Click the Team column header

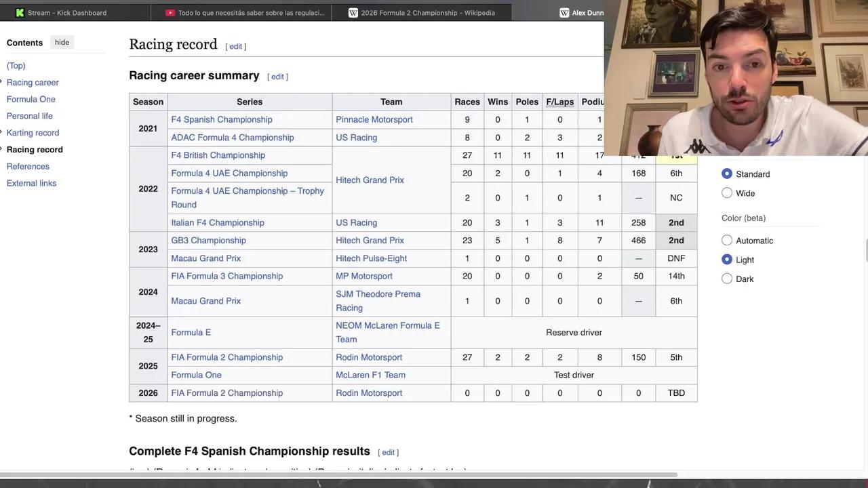coord(391,102)
